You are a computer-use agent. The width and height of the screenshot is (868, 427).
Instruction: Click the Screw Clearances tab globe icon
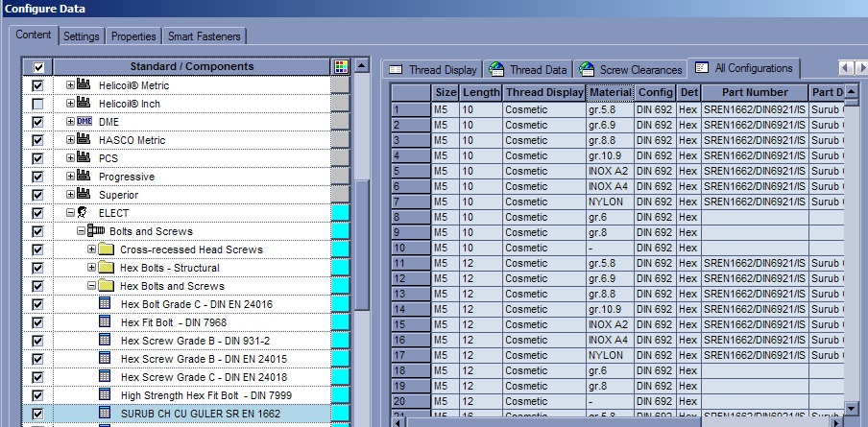coord(587,69)
